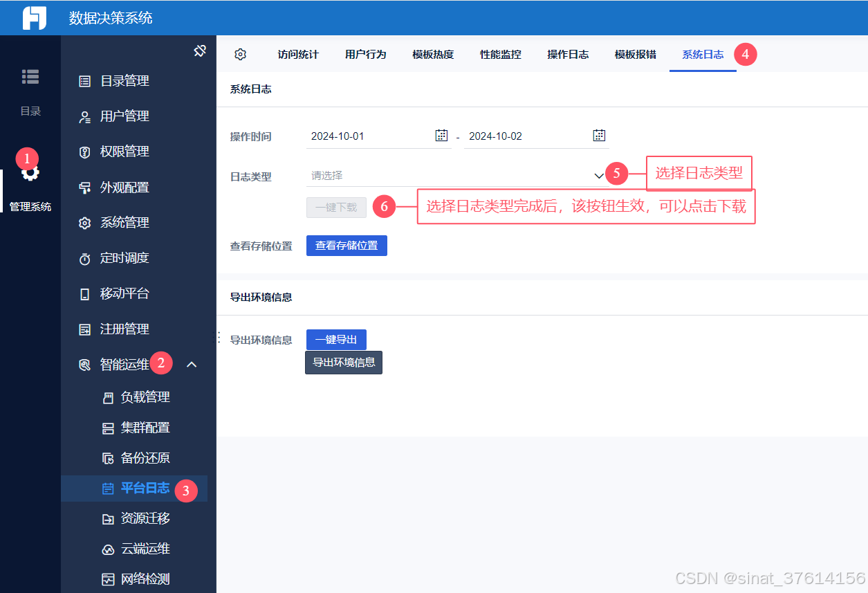Switch to the 模板热度 tab
868x593 pixels.
point(433,54)
